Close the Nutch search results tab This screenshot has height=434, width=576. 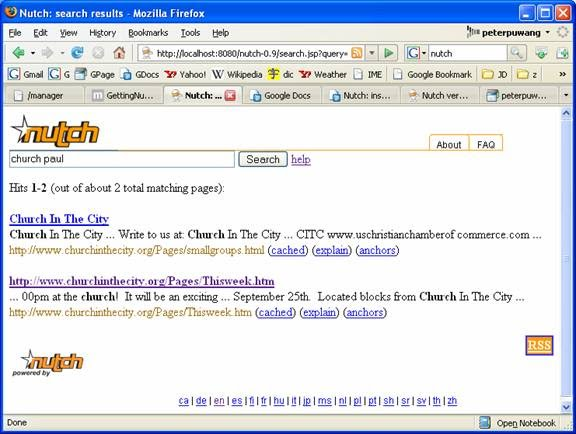pyautogui.click(x=230, y=96)
